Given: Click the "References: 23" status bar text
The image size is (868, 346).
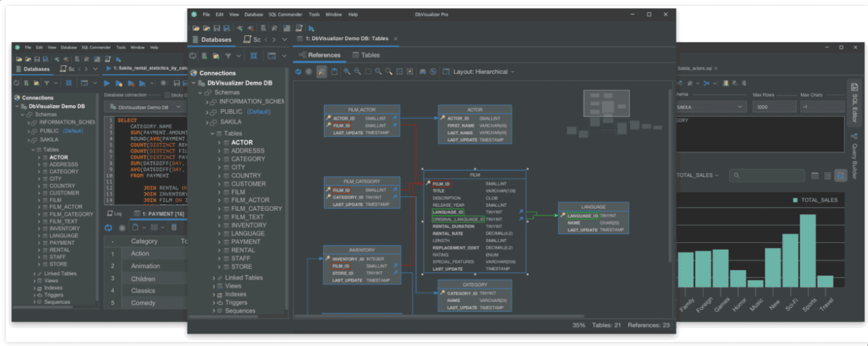Looking at the screenshot, I should [x=647, y=326].
